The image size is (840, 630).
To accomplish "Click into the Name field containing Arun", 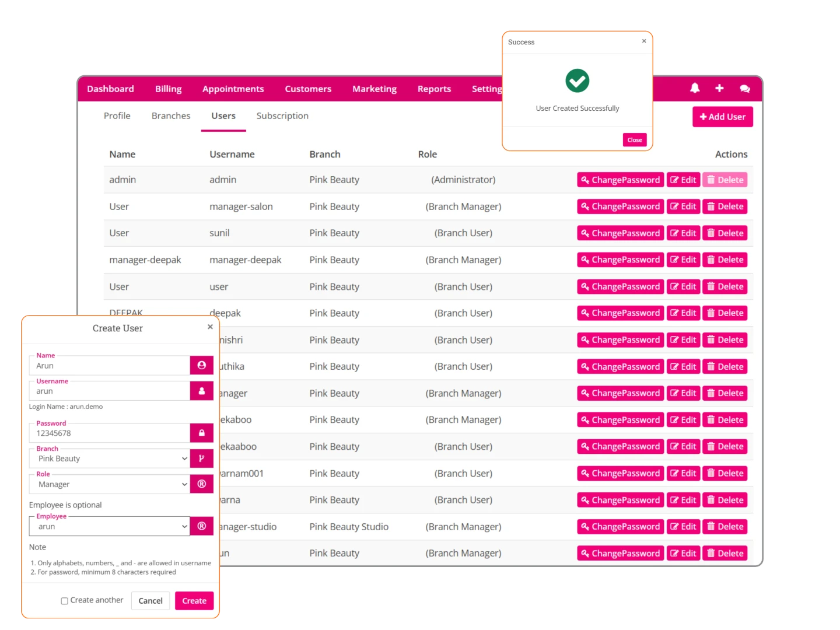I will click(110, 365).
